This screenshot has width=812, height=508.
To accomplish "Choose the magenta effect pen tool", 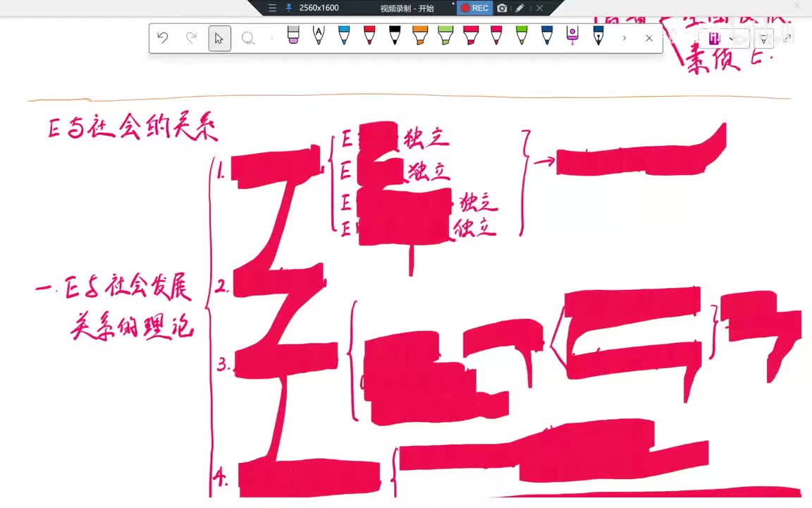I will pyautogui.click(x=572, y=35).
